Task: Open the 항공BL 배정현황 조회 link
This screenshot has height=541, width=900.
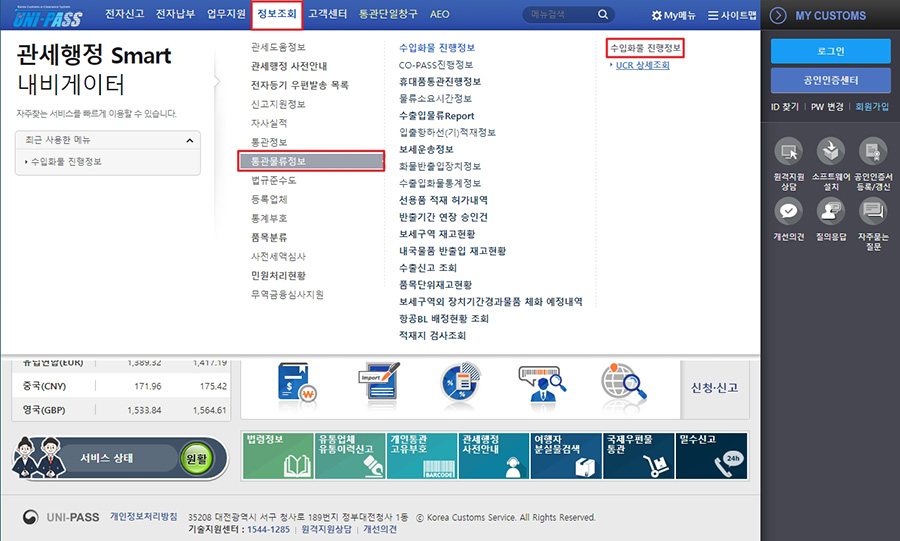Action: (444, 318)
